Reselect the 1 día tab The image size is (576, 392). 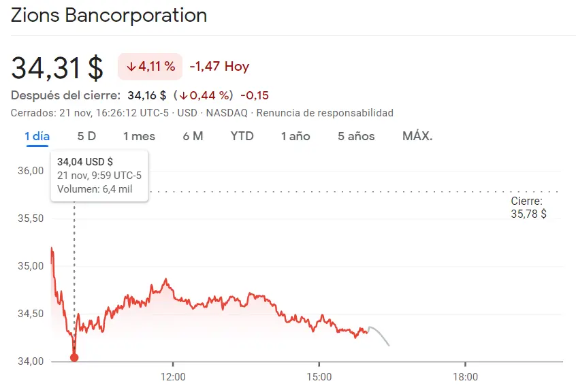click(x=37, y=136)
